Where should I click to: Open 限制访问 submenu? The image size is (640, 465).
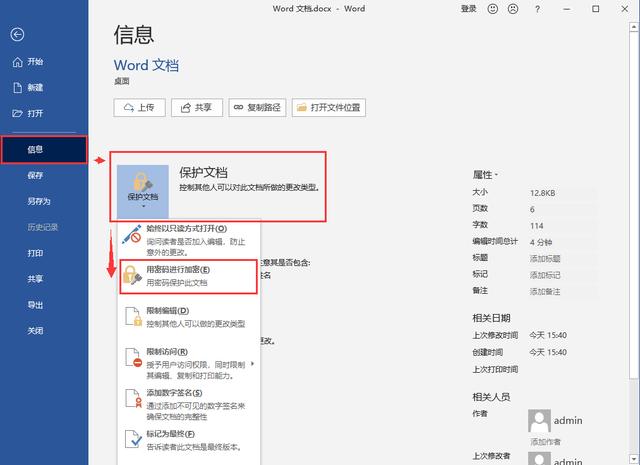(189, 363)
